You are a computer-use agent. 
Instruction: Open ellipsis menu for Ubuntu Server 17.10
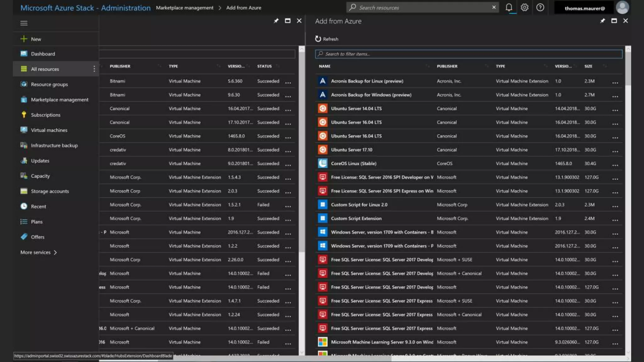615,151
